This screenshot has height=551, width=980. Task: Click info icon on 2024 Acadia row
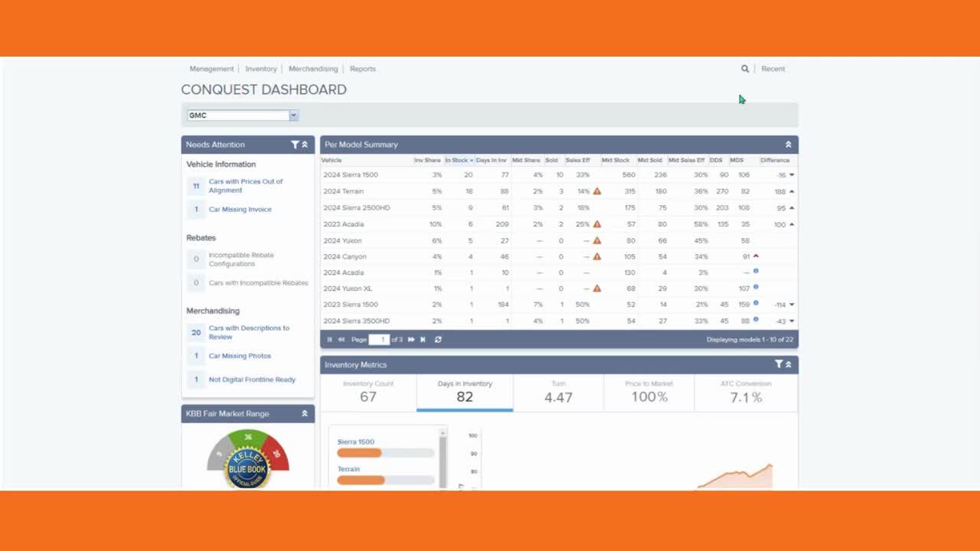pyautogui.click(x=756, y=272)
